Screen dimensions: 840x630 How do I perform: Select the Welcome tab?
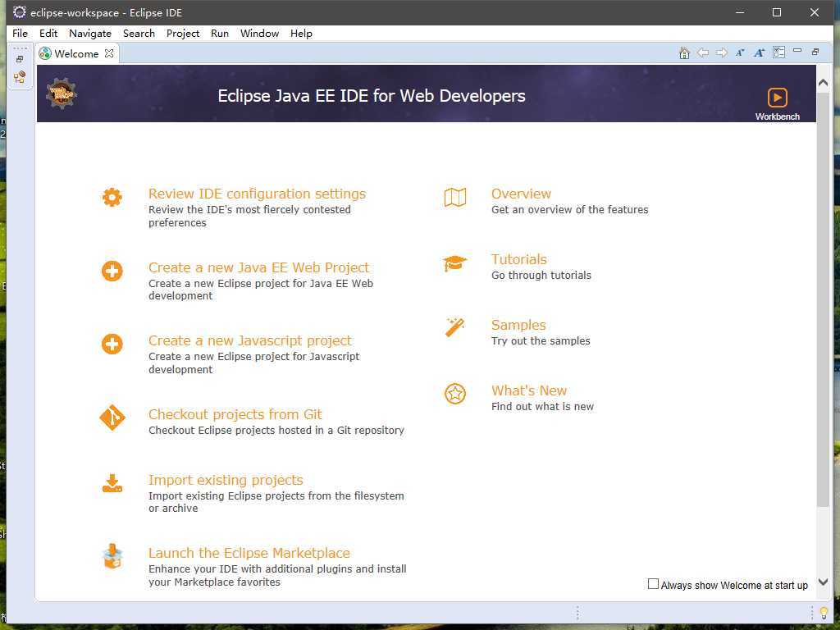click(x=76, y=53)
